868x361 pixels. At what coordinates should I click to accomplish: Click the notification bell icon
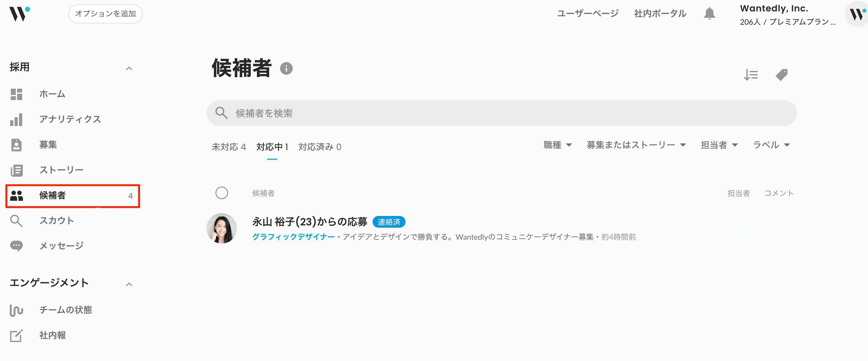pos(709,14)
